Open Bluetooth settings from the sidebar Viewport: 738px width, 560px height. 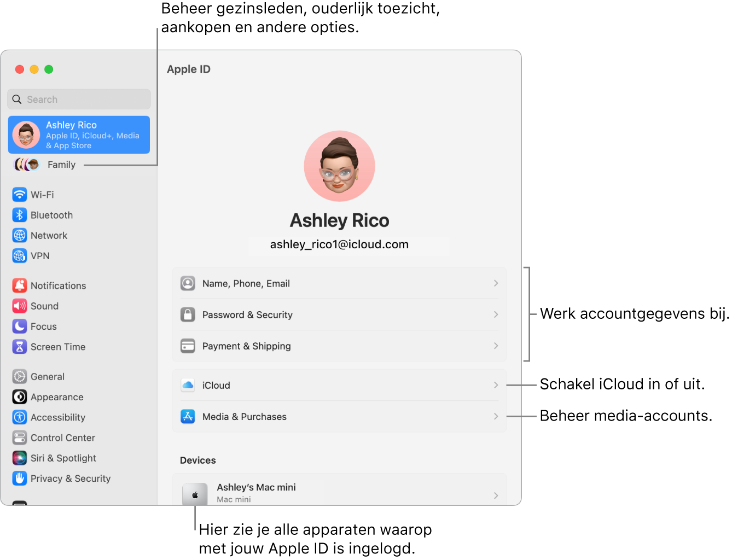click(20, 215)
